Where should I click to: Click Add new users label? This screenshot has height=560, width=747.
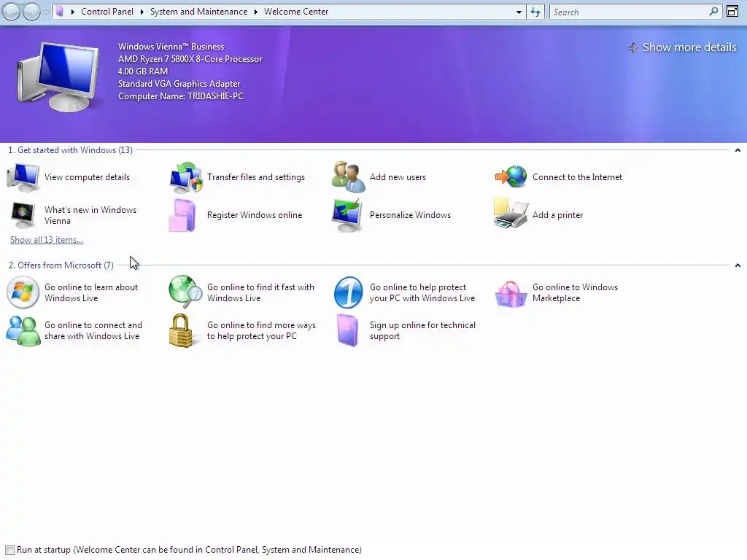pos(398,177)
